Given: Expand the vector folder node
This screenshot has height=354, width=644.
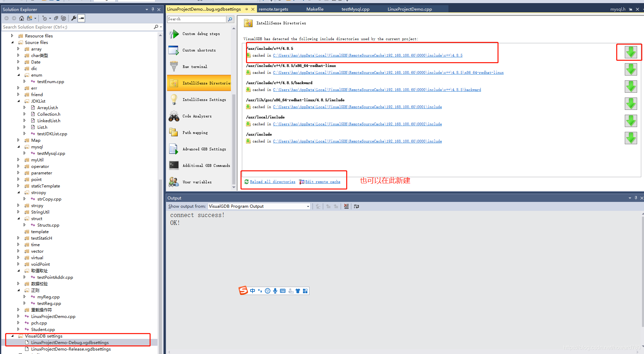Looking at the screenshot, I should click(x=19, y=251).
